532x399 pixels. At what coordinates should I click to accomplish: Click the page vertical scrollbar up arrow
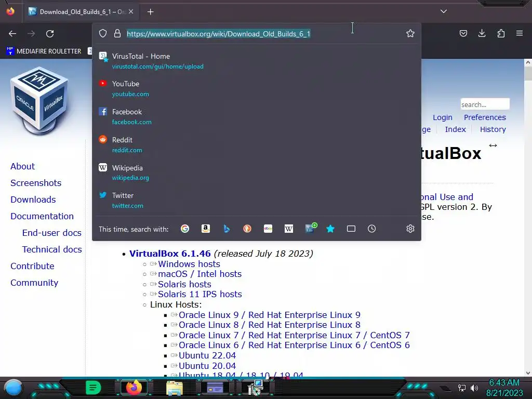point(528,63)
